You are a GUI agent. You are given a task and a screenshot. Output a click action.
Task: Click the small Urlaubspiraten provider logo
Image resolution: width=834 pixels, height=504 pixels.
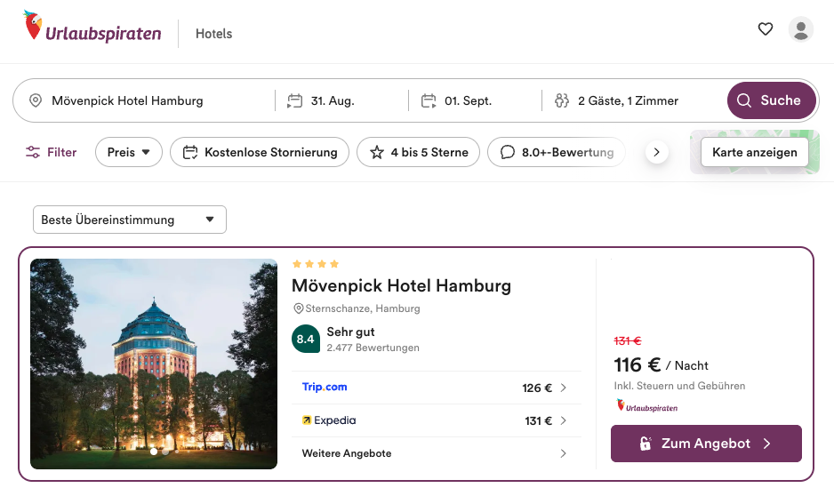pos(646,405)
